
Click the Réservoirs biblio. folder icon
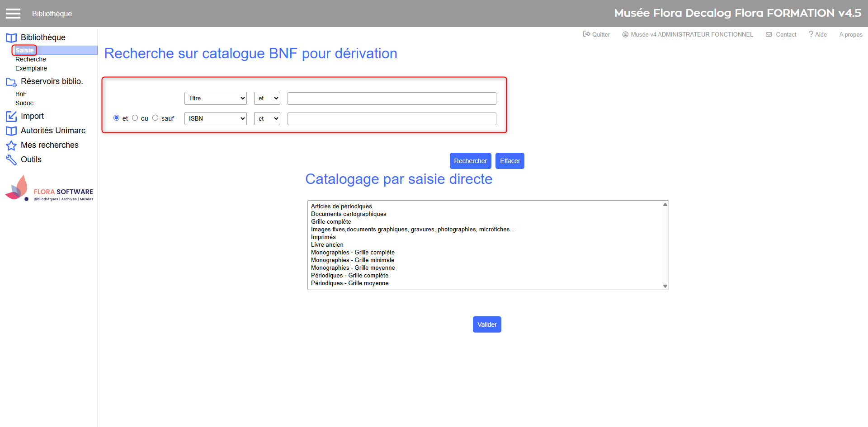click(11, 82)
